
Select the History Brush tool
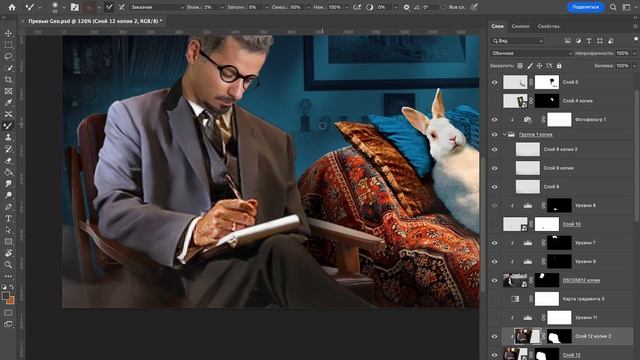coord(8,149)
